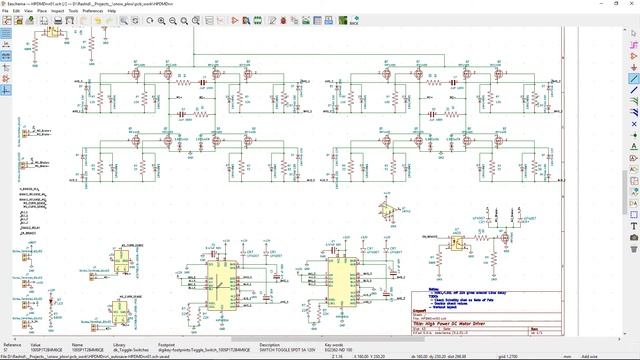Screen dimensions: 640x360
Task: Open the Edit menu
Action: (x=16, y=11)
